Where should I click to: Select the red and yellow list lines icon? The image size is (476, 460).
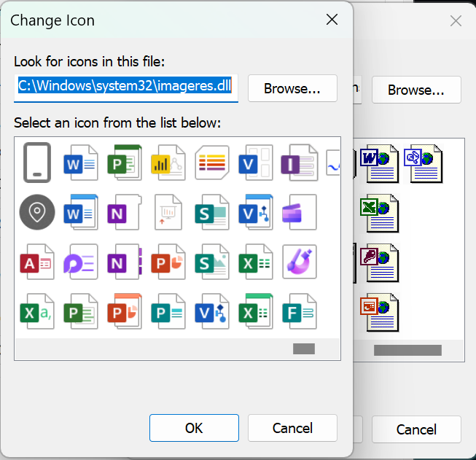pos(212,163)
